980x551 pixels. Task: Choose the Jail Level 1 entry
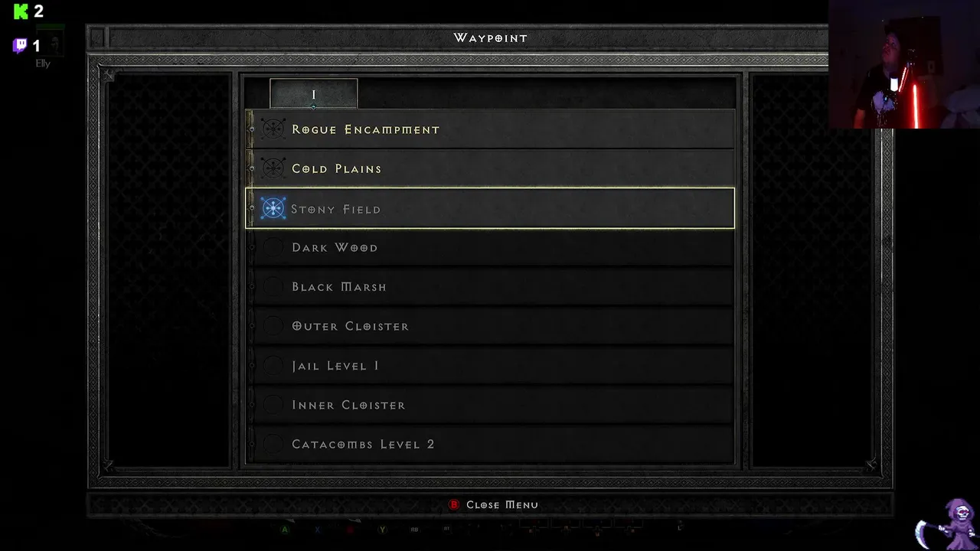point(490,366)
